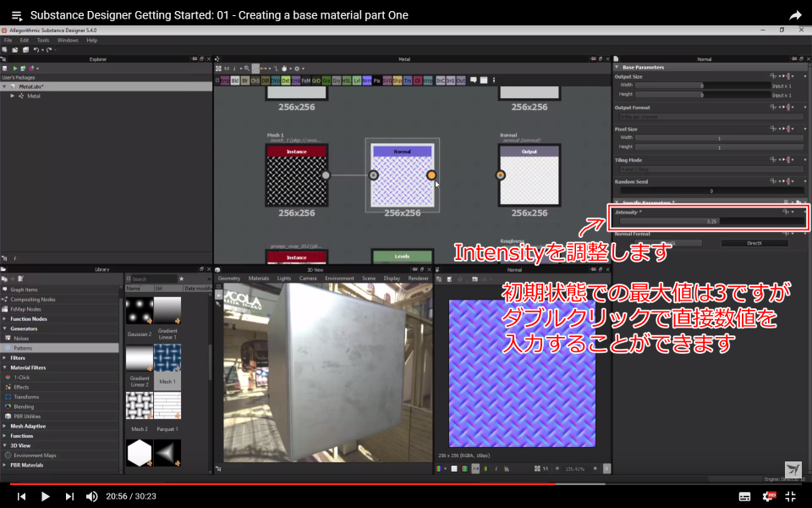Click the zoom magnifier in graph toolbar
Image resolution: width=812 pixels, height=508 pixels.
[x=247, y=69]
